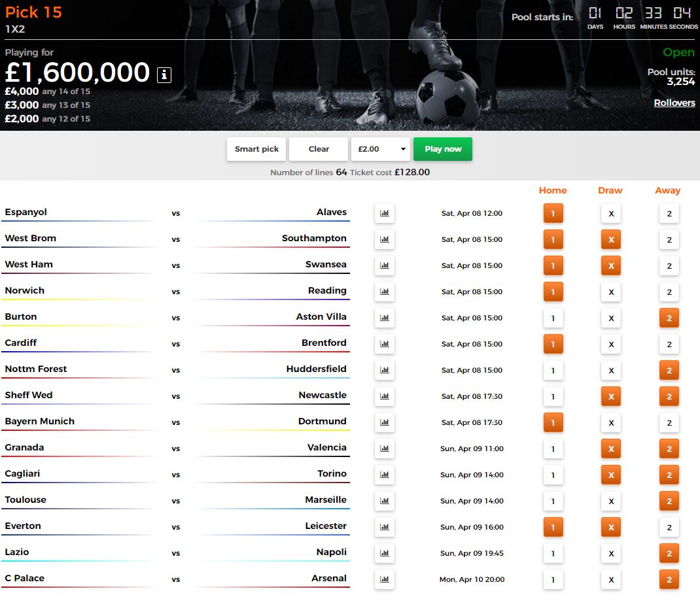Clear all current selections

tap(319, 149)
